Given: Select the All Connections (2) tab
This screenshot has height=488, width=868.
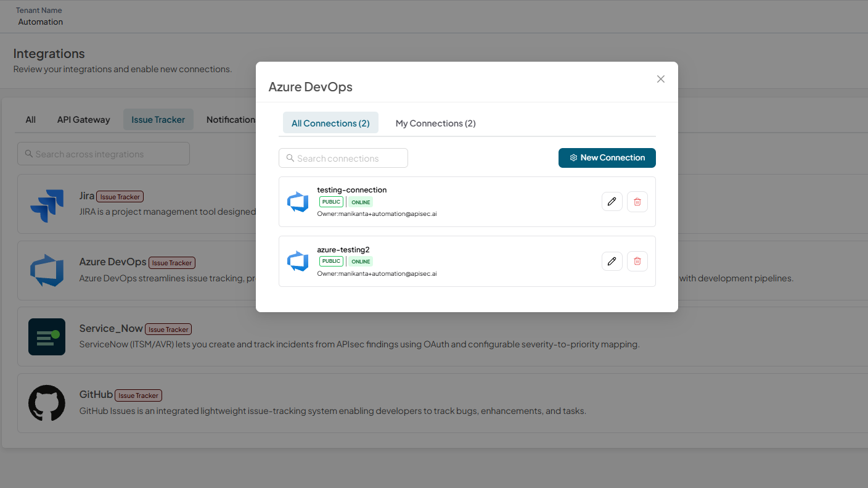Looking at the screenshot, I should (330, 123).
